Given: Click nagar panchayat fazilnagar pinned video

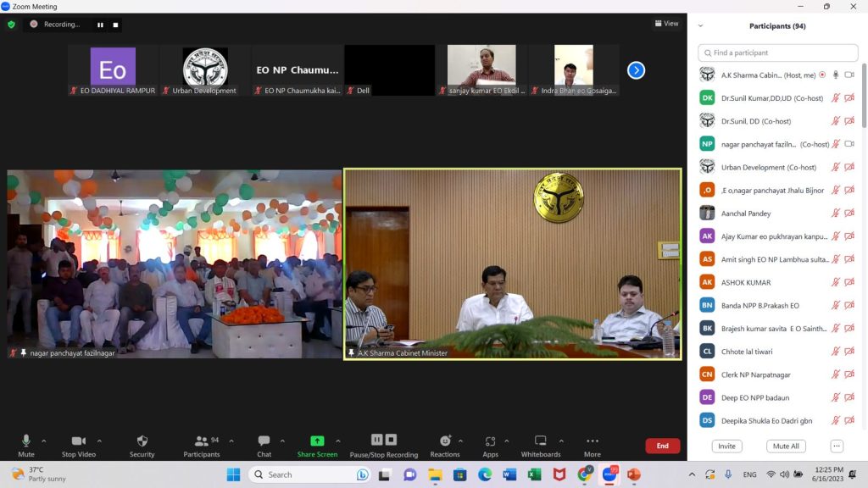Looking at the screenshot, I should (x=175, y=264).
